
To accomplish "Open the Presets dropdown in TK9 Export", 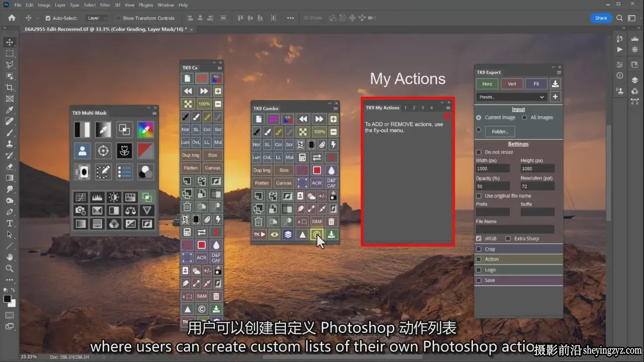I will pyautogui.click(x=511, y=97).
